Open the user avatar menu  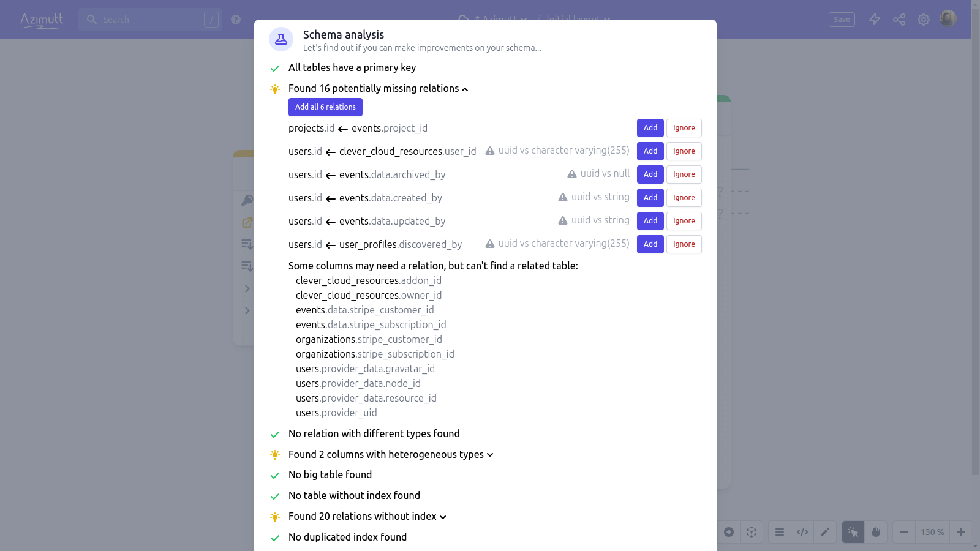pyautogui.click(x=948, y=19)
